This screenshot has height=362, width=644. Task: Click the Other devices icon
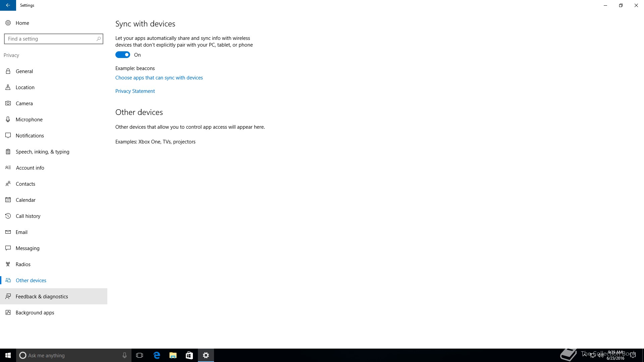8,280
